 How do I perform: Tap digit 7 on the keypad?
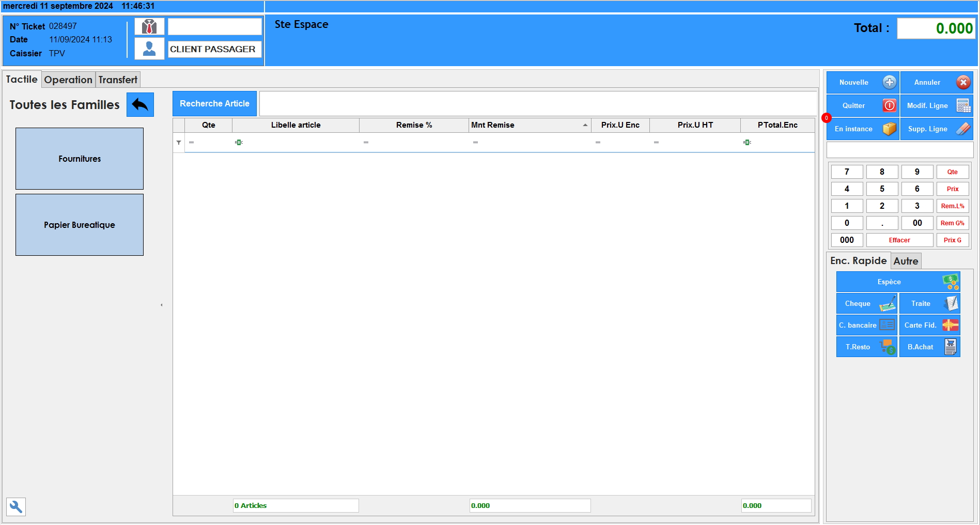point(847,172)
